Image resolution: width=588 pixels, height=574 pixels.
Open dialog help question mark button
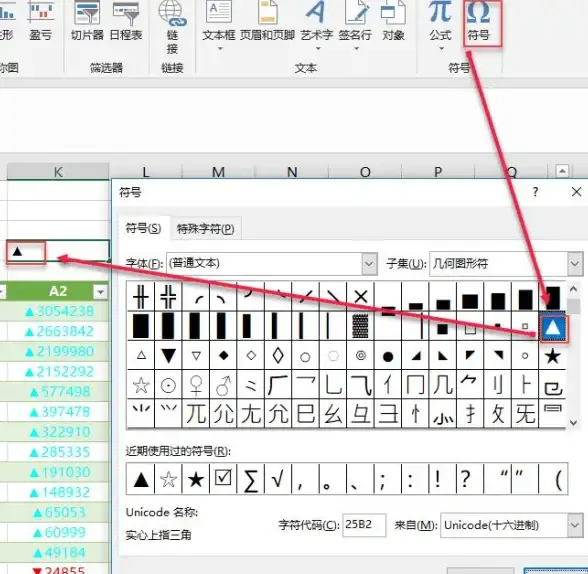[x=535, y=192]
